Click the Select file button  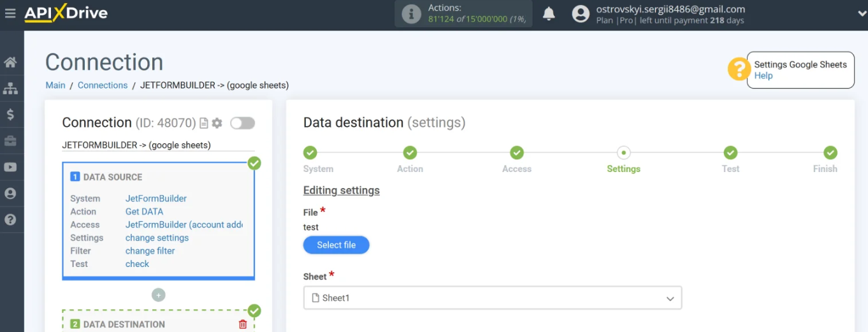[x=336, y=245]
